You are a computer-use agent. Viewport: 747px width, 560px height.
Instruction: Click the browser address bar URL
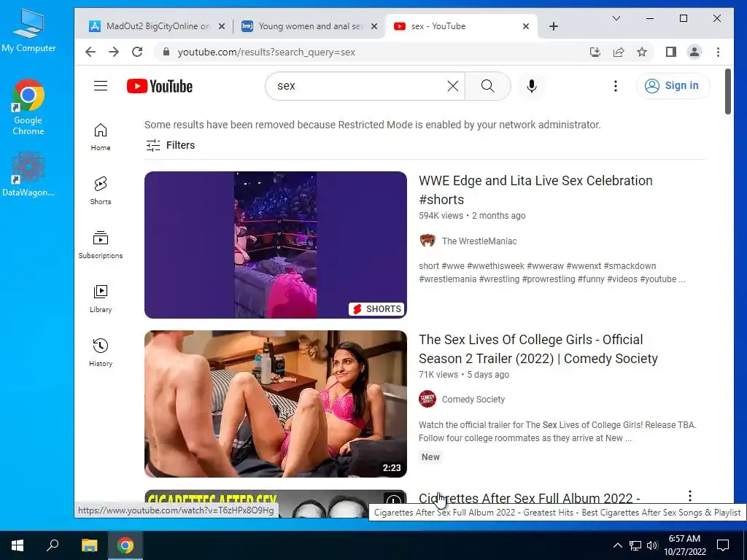(266, 52)
